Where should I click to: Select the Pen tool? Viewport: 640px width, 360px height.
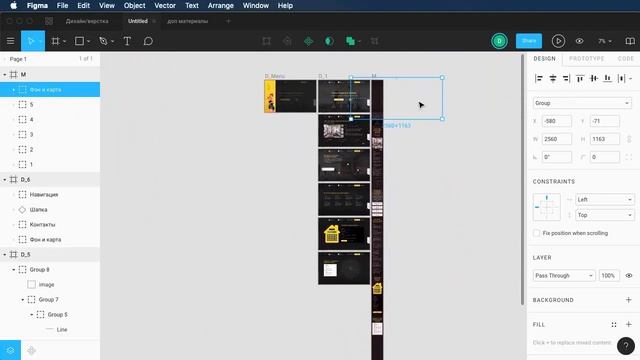[x=103, y=41]
